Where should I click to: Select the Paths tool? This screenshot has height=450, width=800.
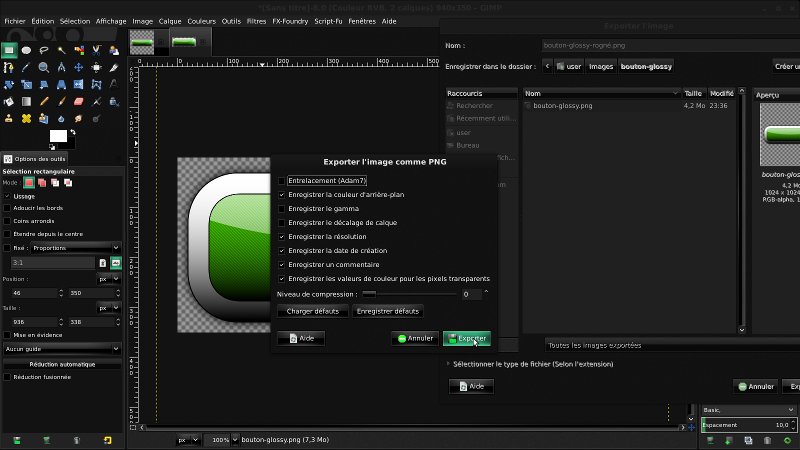[x=9, y=67]
